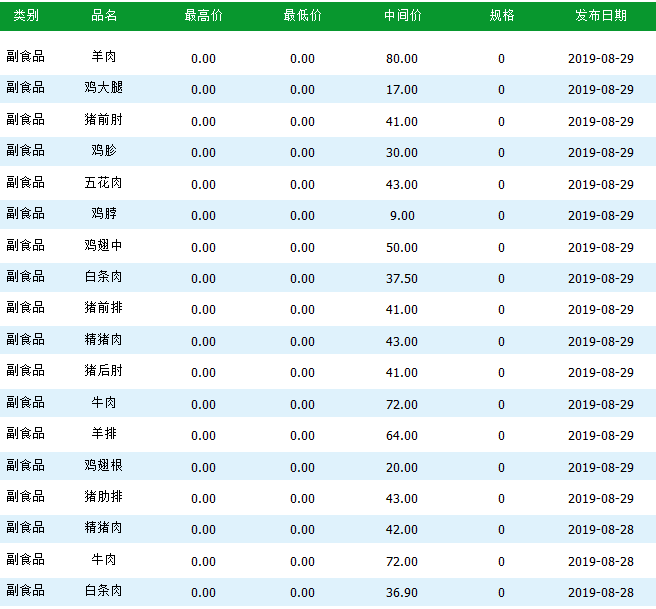
Task: Click the 类别 column header
Action: click(x=26, y=15)
